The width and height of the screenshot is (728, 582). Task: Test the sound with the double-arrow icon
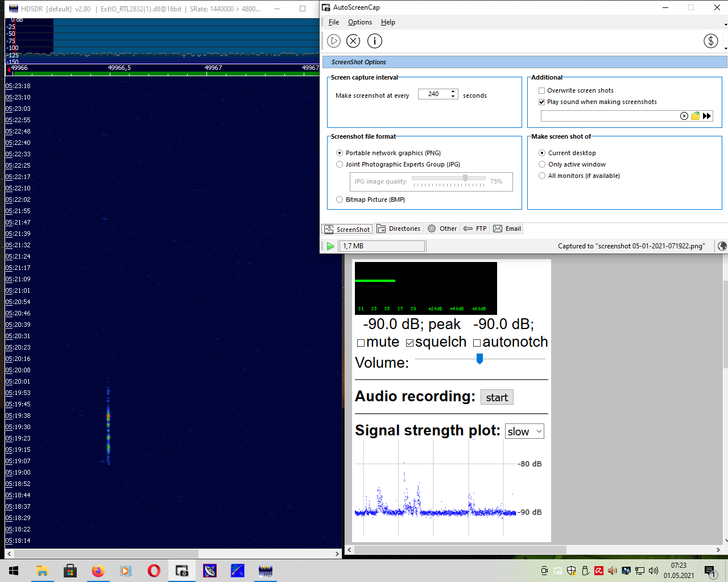(707, 116)
